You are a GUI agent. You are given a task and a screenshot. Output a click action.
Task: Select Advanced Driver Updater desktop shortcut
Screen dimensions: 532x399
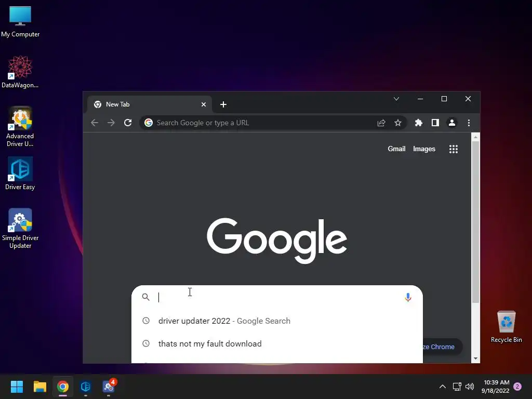click(20, 127)
